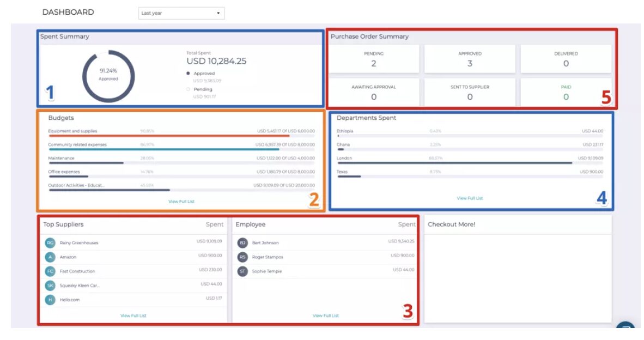This screenshot has width=644, height=340.
Task: Click the Community related expenses budget bar
Action: click(181, 149)
